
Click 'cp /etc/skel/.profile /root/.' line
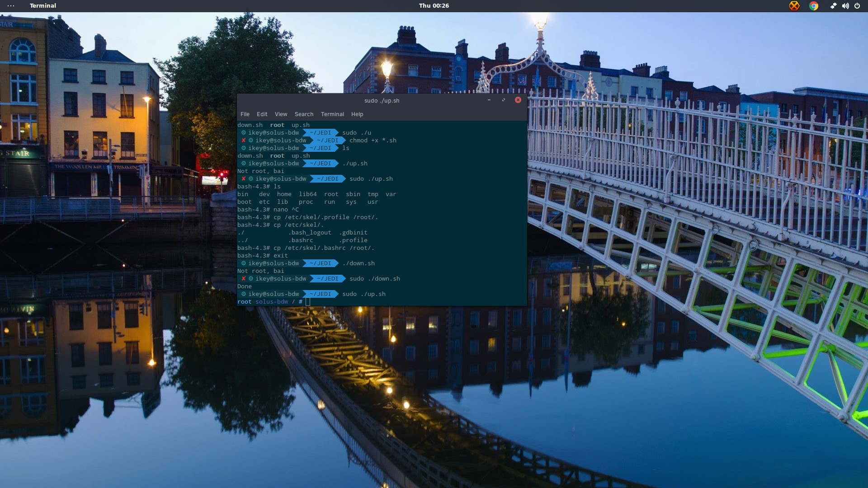307,217
